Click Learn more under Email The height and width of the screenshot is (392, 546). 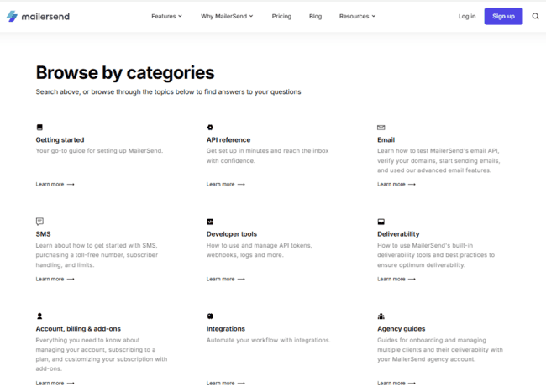(x=396, y=184)
